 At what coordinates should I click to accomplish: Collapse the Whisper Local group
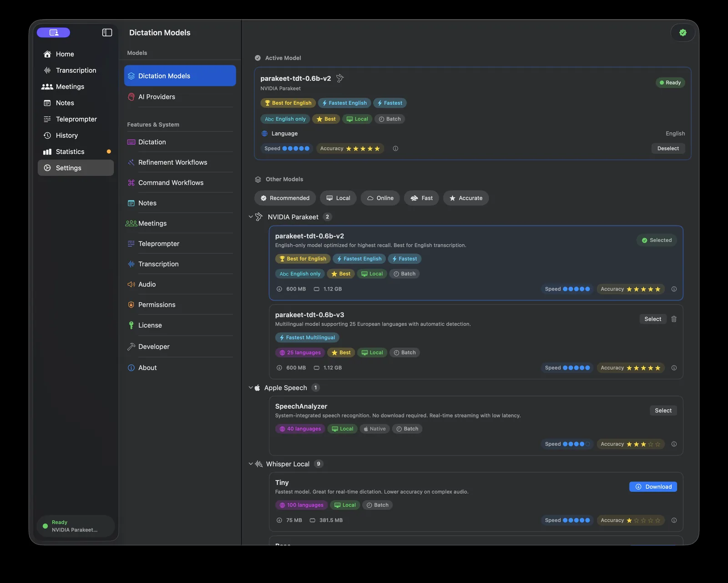pyautogui.click(x=251, y=464)
